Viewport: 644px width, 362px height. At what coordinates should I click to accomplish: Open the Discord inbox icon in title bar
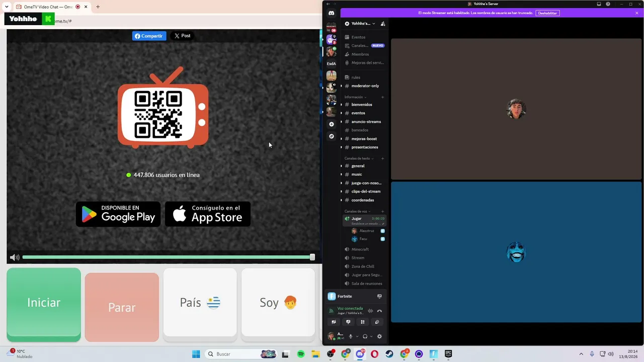click(x=599, y=4)
